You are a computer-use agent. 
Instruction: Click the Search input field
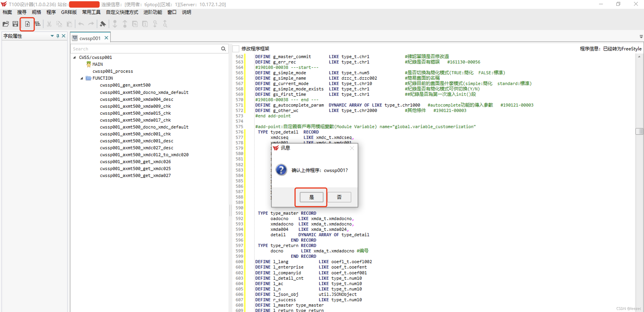click(x=145, y=49)
